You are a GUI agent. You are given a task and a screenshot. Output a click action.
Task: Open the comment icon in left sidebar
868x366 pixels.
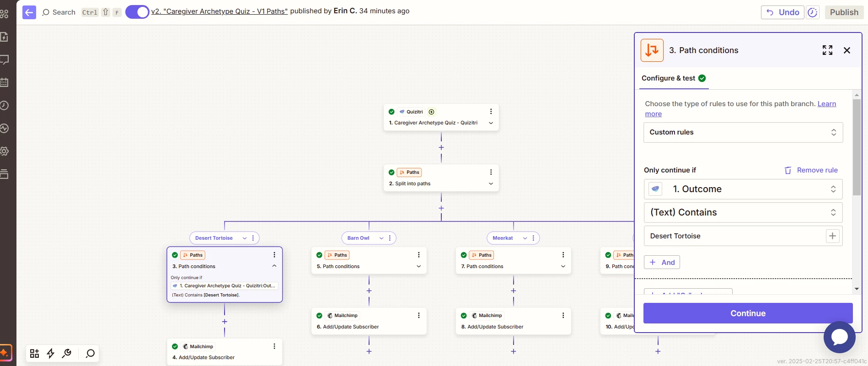pos(4,59)
